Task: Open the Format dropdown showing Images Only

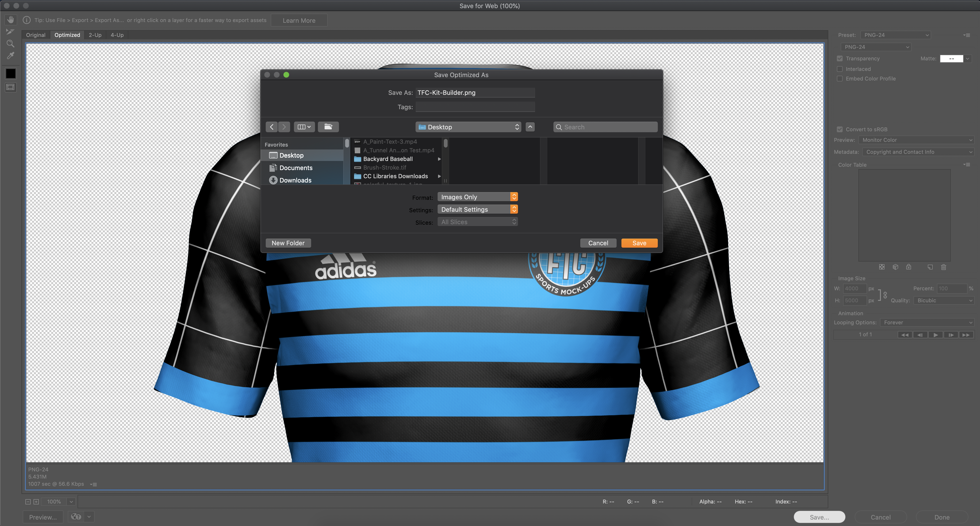Action: click(477, 197)
